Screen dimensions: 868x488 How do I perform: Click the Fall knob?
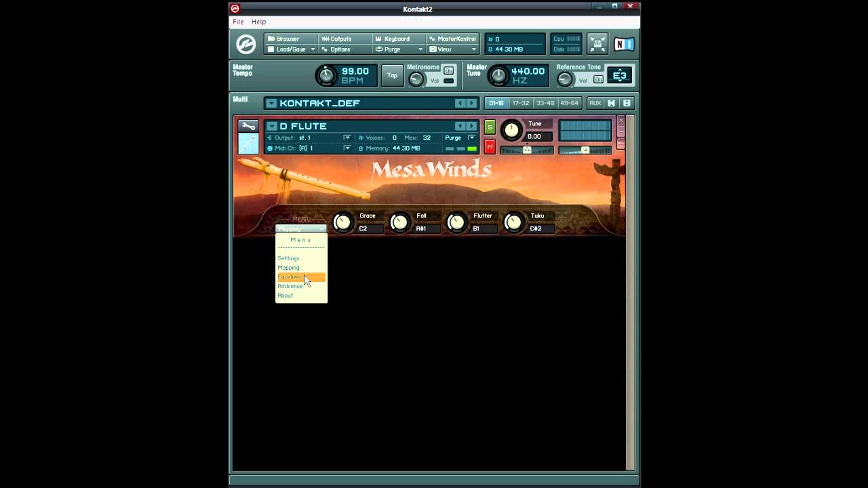click(x=400, y=222)
